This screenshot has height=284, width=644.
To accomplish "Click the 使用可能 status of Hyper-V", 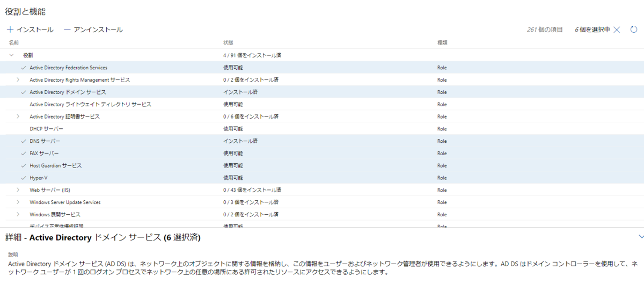I will click(x=232, y=178).
